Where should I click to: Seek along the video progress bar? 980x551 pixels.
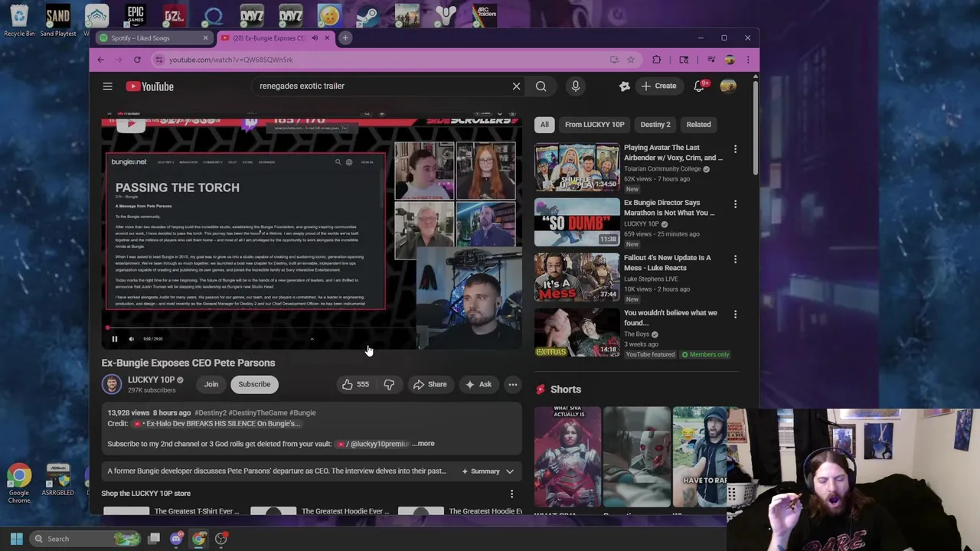click(260, 328)
